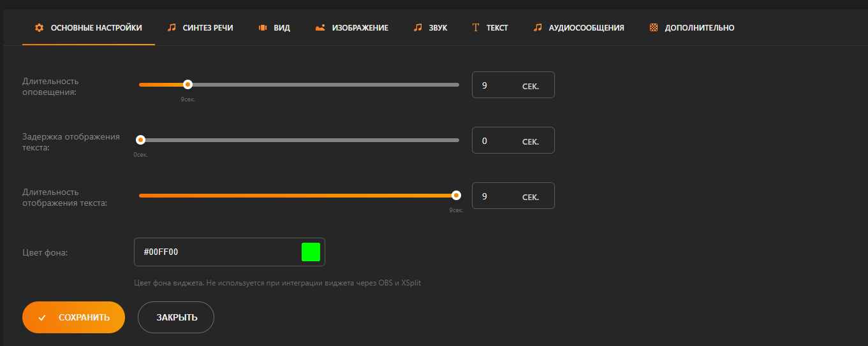Click the gear icon on Основные настройки tab
This screenshot has height=346, width=868.
[x=40, y=28]
